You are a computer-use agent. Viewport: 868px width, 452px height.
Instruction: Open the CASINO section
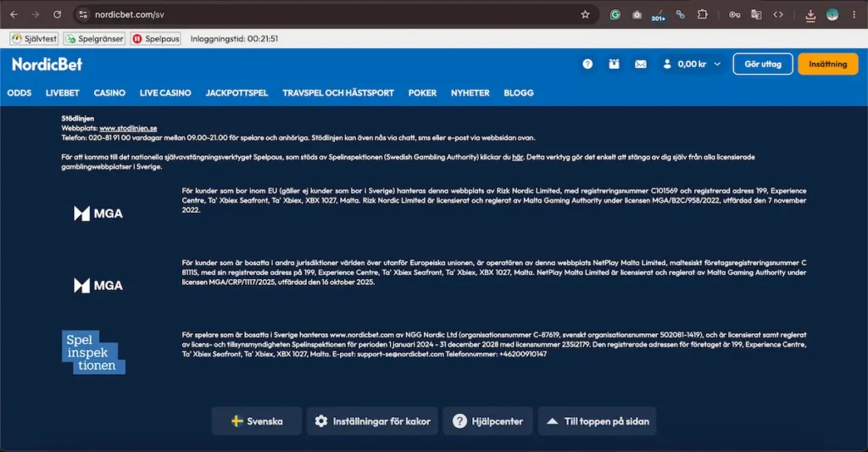(109, 93)
